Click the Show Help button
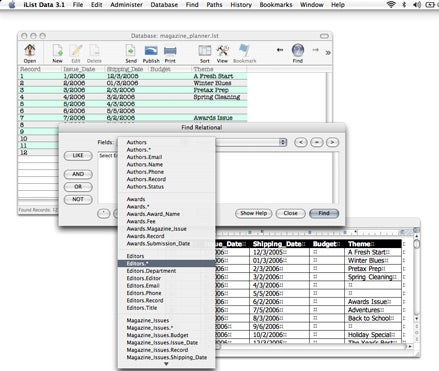 pyautogui.click(x=253, y=213)
